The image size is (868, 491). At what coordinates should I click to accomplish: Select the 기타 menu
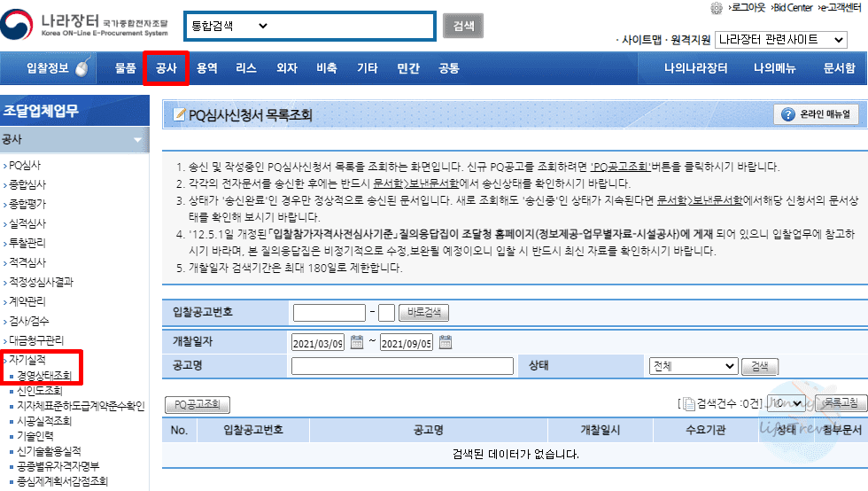368,67
